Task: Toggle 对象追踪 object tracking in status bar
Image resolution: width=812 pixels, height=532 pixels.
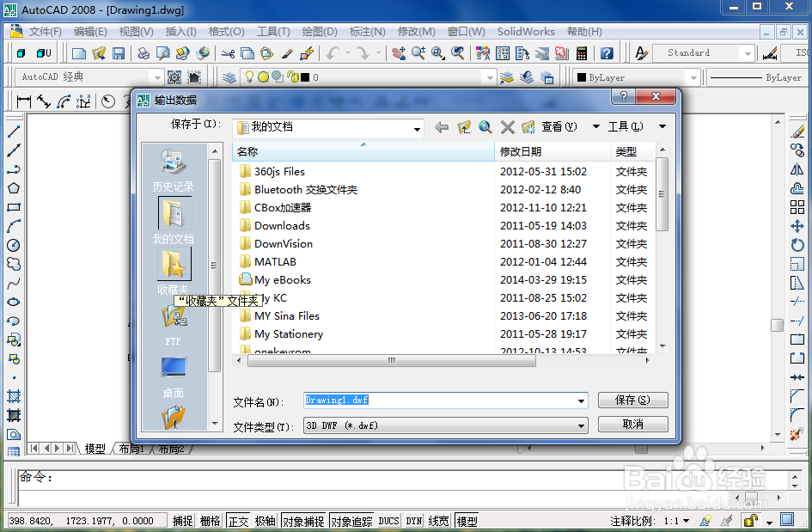Action: pyautogui.click(x=351, y=521)
